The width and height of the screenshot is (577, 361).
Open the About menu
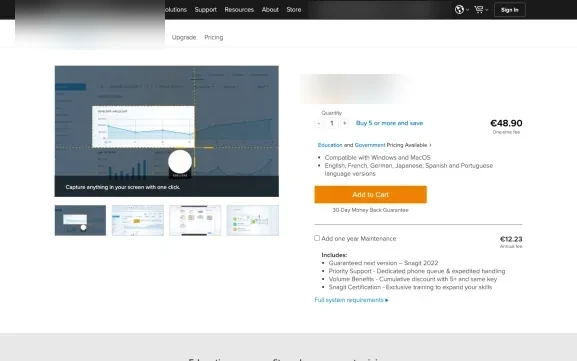[x=270, y=10]
